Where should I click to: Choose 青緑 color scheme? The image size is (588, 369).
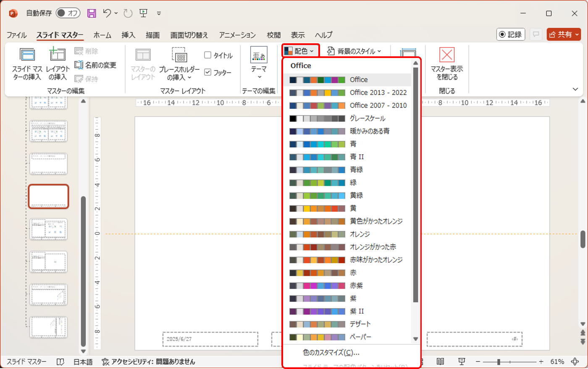(x=347, y=170)
